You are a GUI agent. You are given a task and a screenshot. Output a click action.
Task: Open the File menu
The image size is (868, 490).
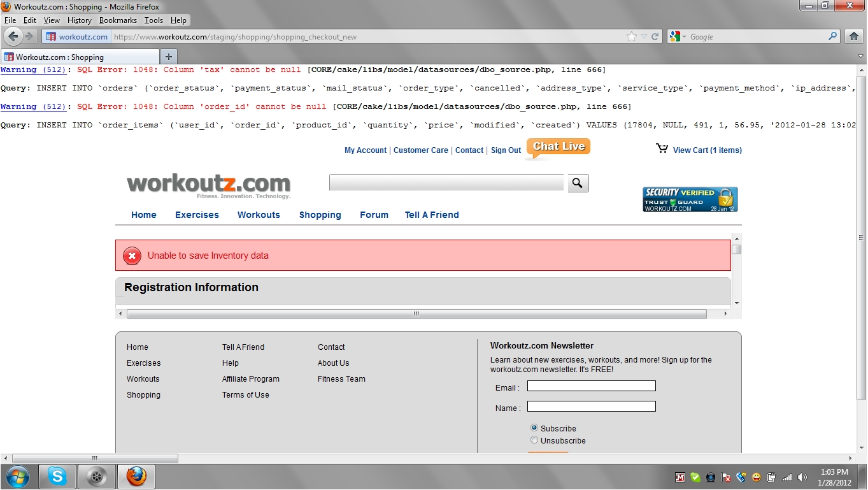point(10,20)
